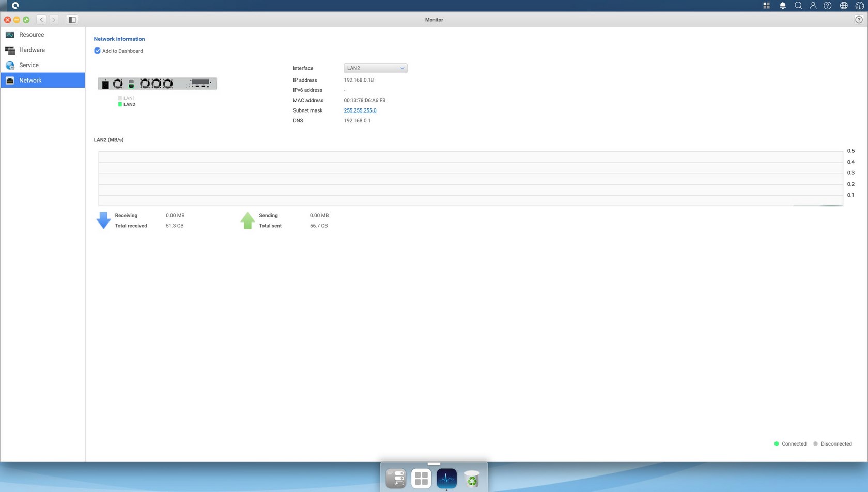The height and width of the screenshot is (492, 868).
Task: Open the app grid in the dock
Action: (421, 479)
